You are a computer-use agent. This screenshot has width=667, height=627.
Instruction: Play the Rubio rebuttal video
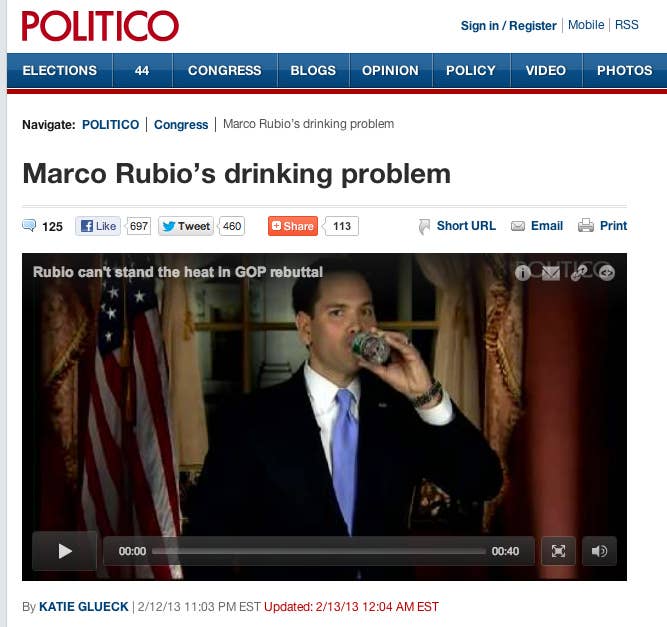65,551
